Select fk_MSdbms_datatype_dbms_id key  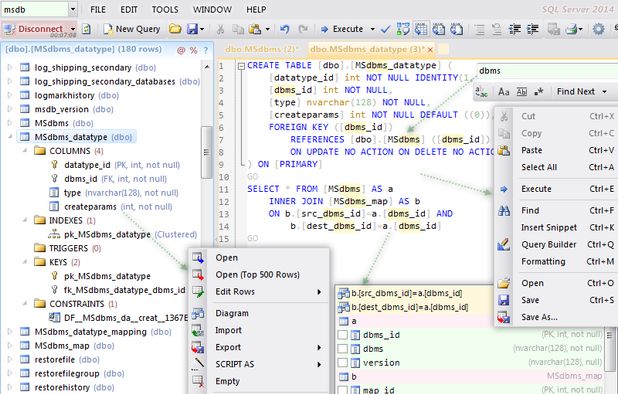118,290
